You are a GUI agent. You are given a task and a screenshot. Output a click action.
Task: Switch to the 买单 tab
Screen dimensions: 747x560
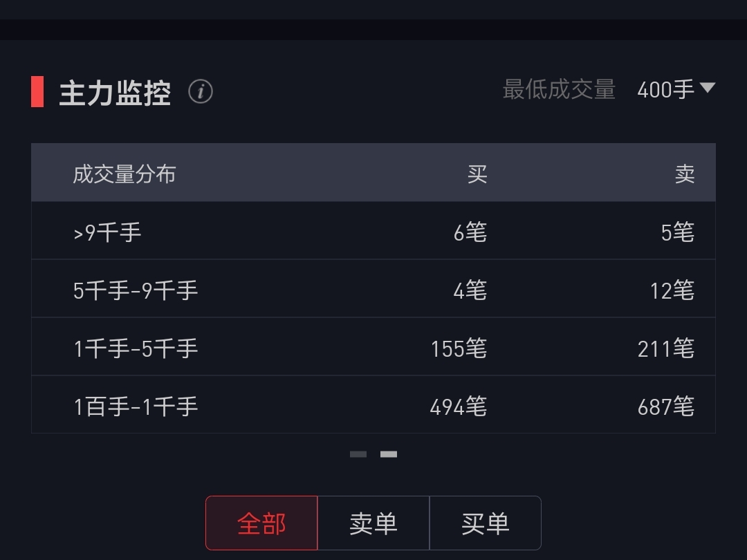pyautogui.click(x=485, y=523)
